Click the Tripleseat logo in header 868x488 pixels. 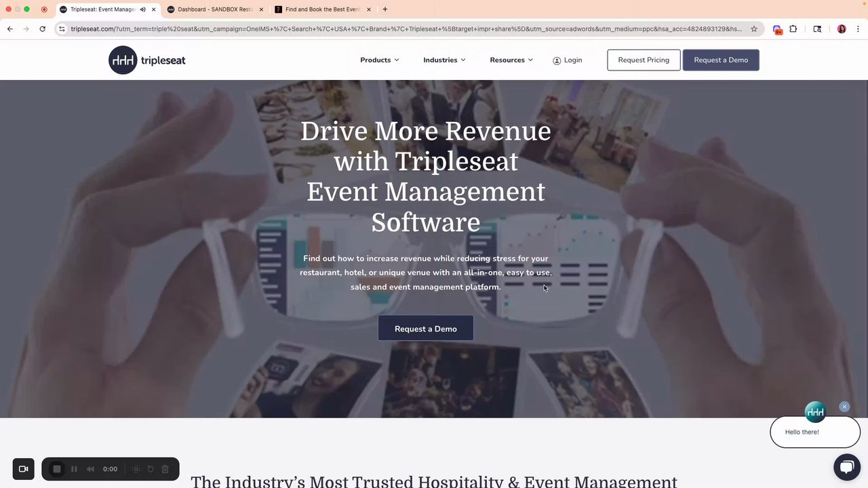pyautogui.click(x=147, y=60)
